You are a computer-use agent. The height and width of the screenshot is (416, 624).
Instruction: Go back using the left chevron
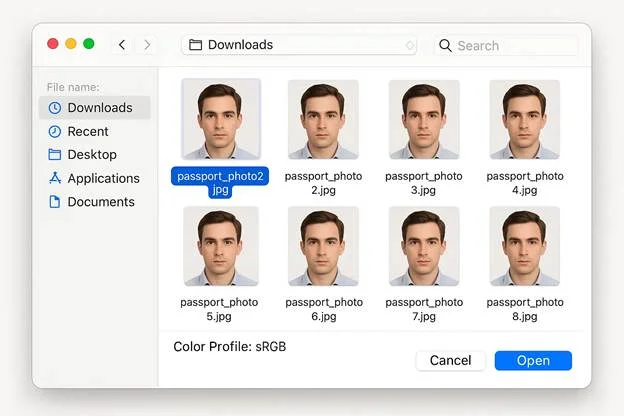tap(122, 45)
